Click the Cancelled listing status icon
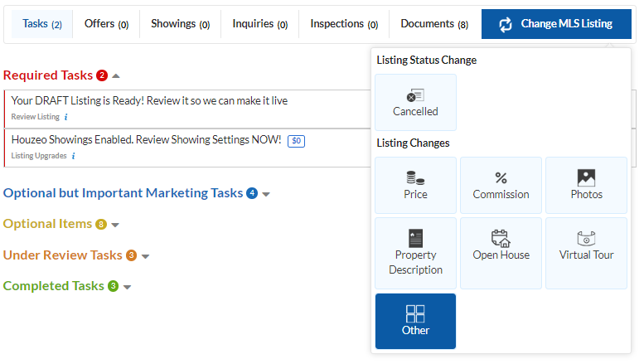Screen dimensions: 644x364 pos(415,95)
